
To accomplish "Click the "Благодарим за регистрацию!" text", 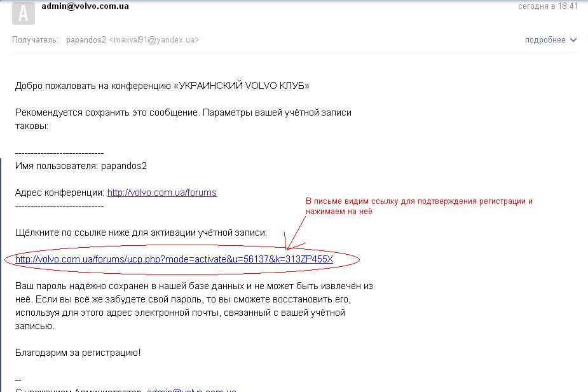I will [78, 352].
